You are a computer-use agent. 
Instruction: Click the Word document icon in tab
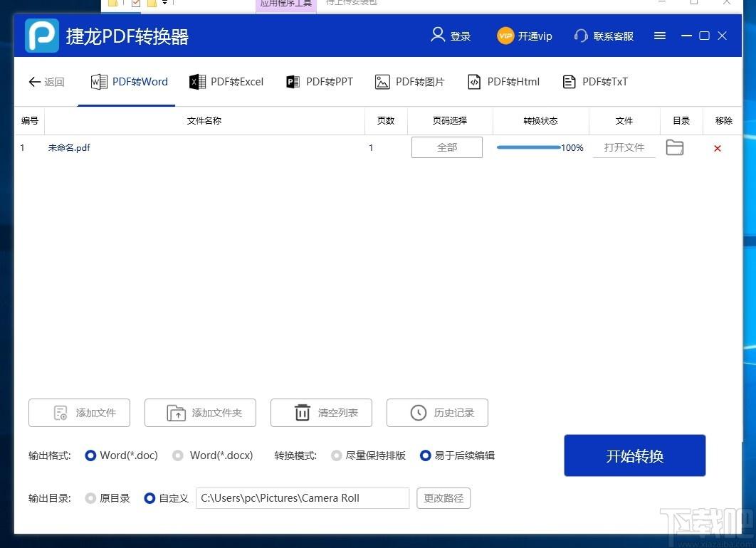99,82
